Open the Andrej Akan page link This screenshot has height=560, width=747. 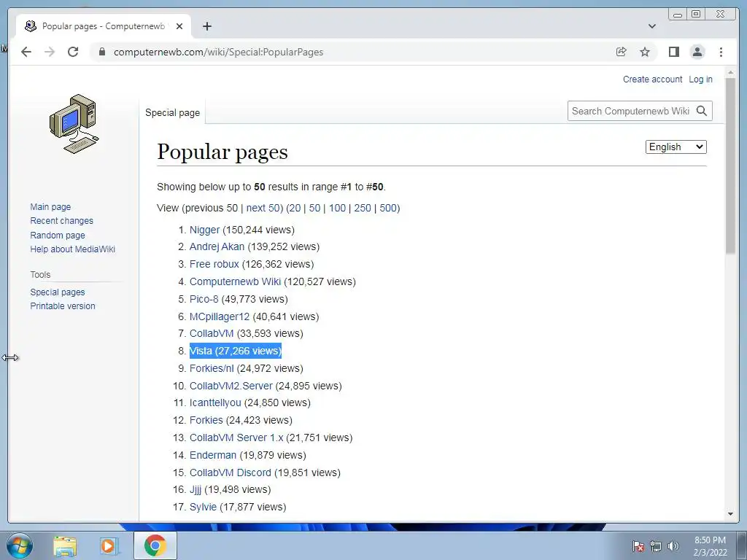217,246
